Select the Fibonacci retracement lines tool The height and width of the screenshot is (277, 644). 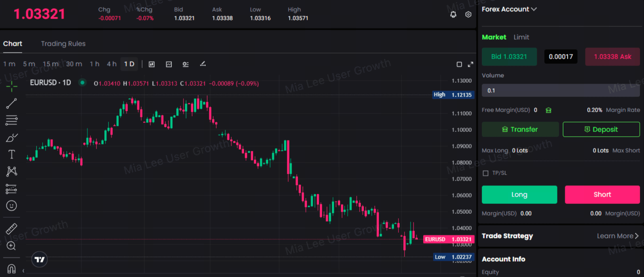[11, 120]
